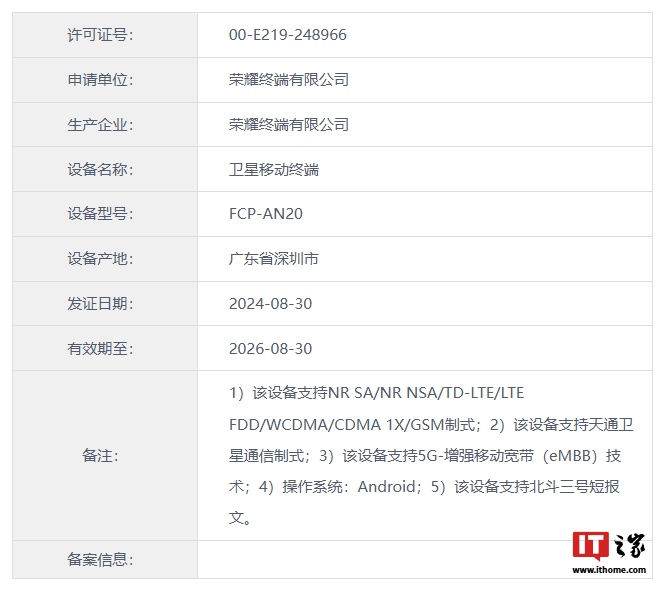Screen dimensions: 663x589
Task: Click license number 00-E219-248966
Action: [x=288, y=35]
